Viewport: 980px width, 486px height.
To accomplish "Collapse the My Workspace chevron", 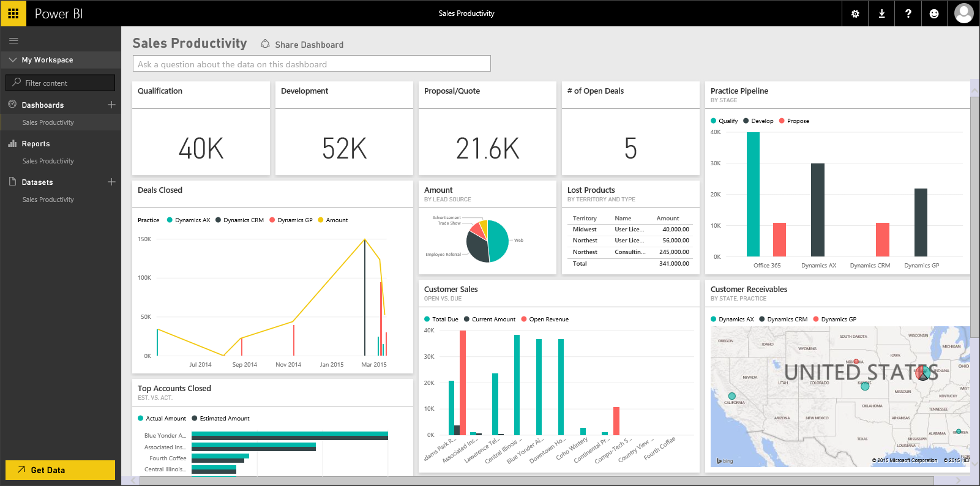I will (x=13, y=60).
